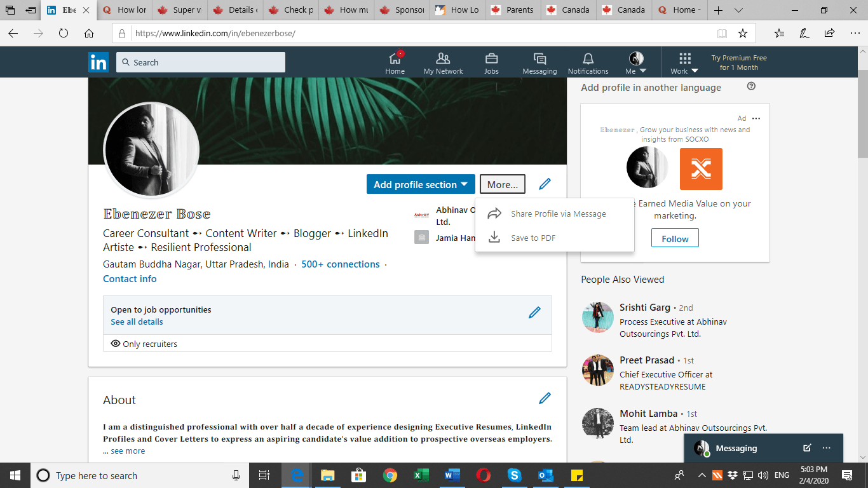The image size is (868, 488).
Task: Follow the SOCXO company ad
Action: point(675,239)
